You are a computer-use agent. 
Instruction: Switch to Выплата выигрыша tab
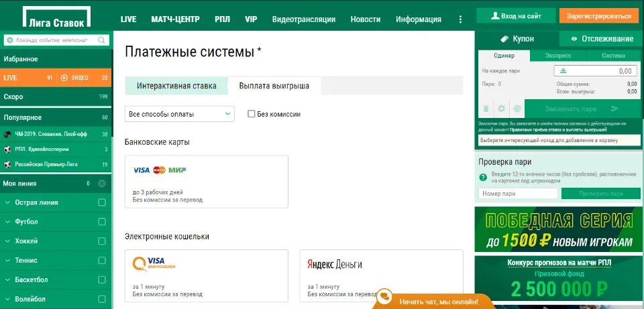pyautogui.click(x=274, y=86)
